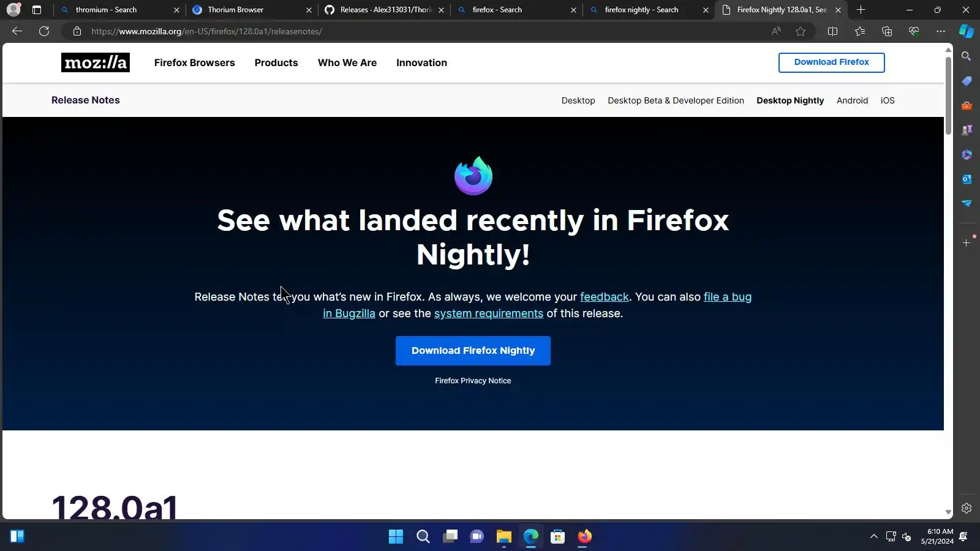Viewport: 980px width, 551px height.
Task: Open the tab actions menu icon
Action: (37, 10)
